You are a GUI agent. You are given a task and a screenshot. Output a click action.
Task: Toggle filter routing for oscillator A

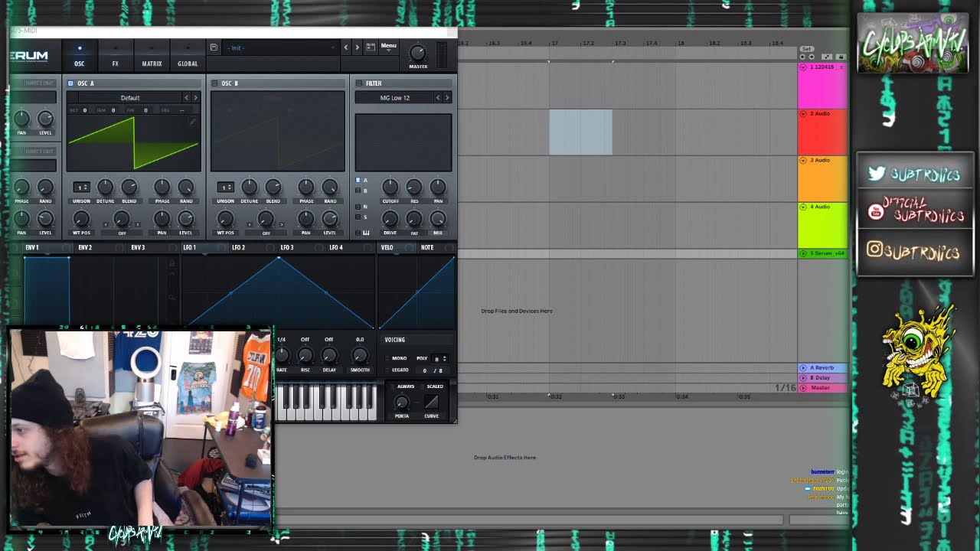pyautogui.click(x=358, y=181)
